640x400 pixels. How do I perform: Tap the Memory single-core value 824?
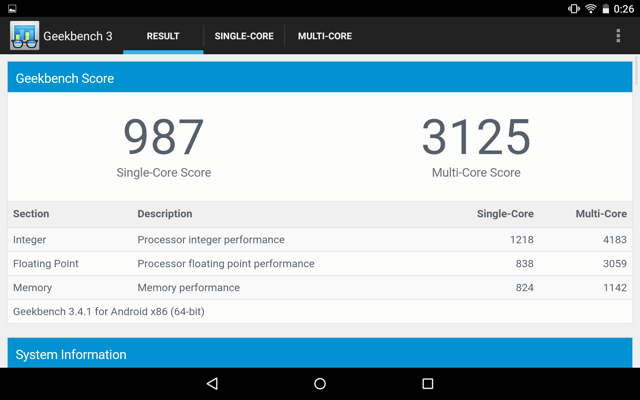[x=524, y=288]
